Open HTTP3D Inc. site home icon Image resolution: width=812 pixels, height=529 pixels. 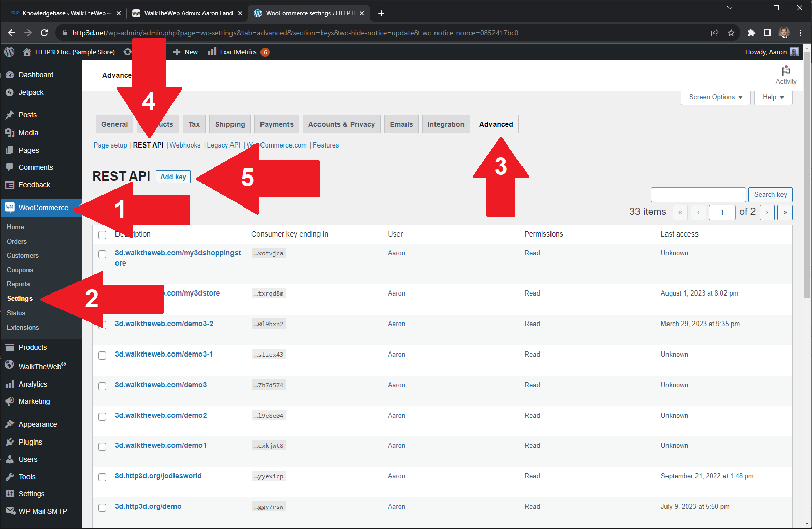pos(27,52)
